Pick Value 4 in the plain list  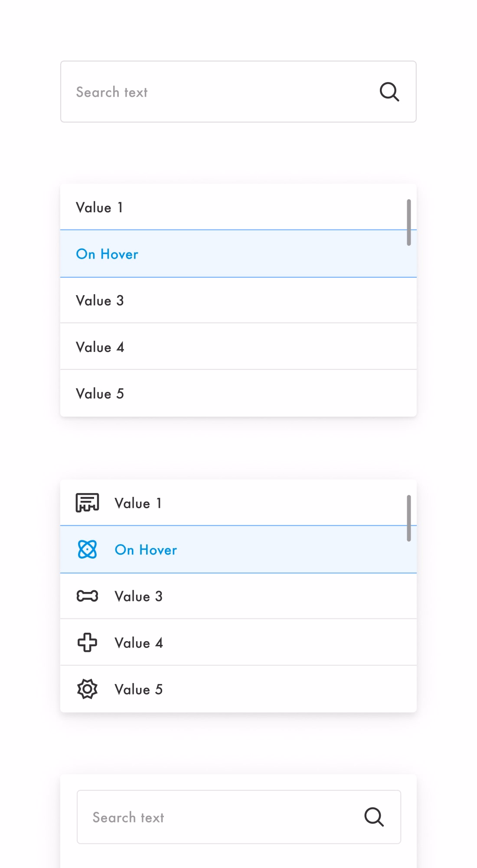click(238, 346)
